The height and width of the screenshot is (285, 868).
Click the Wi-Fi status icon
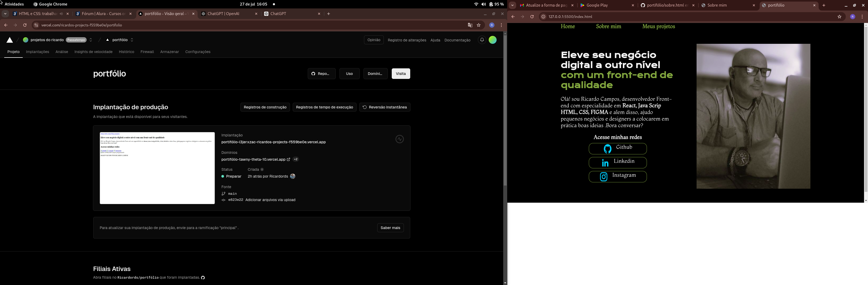(x=476, y=4)
